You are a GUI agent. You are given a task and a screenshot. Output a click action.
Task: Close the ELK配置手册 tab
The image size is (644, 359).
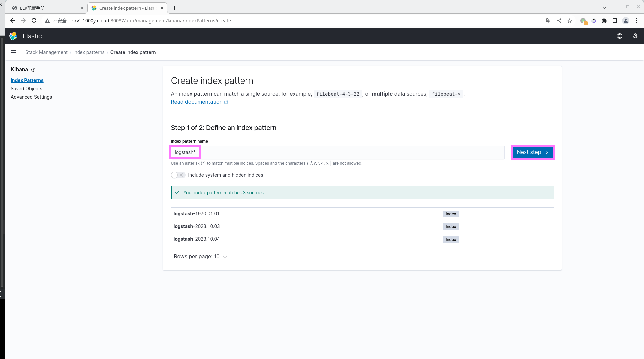(x=82, y=8)
